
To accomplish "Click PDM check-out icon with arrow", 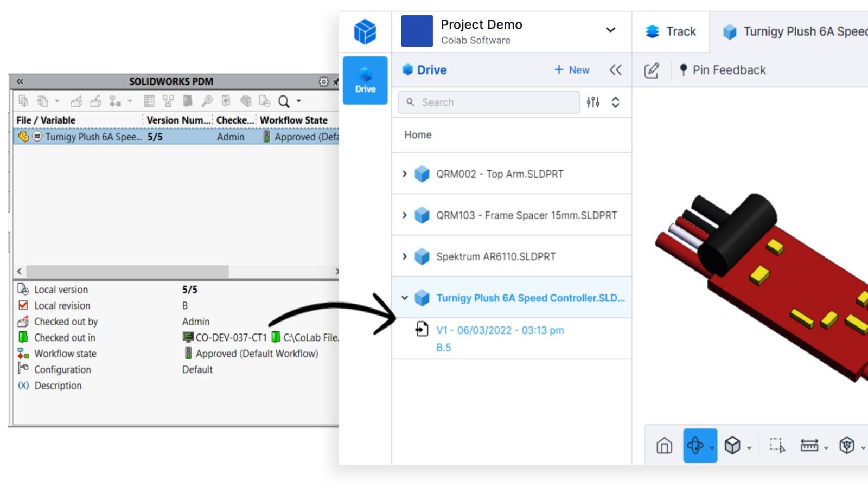I will pyautogui.click(x=76, y=101).
